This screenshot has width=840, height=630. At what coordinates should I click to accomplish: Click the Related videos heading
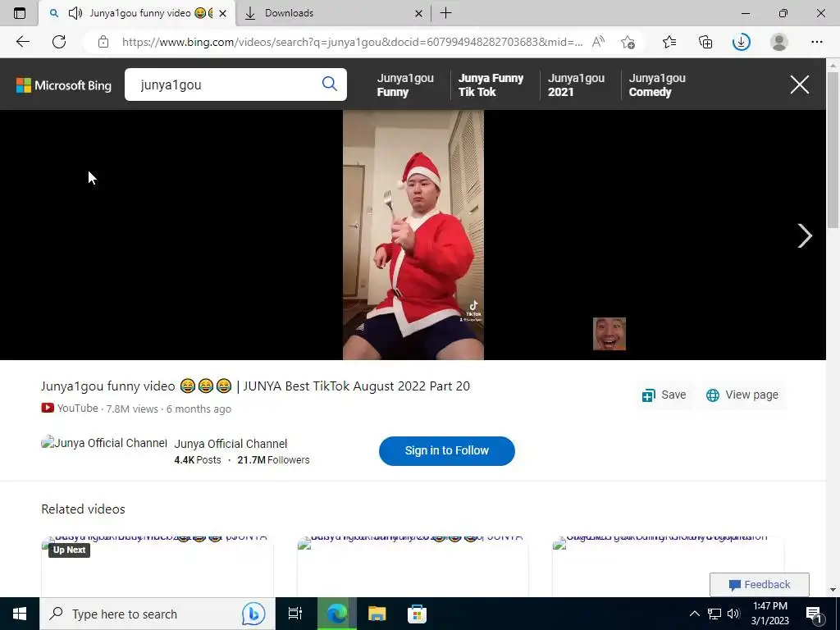[83, 509]
